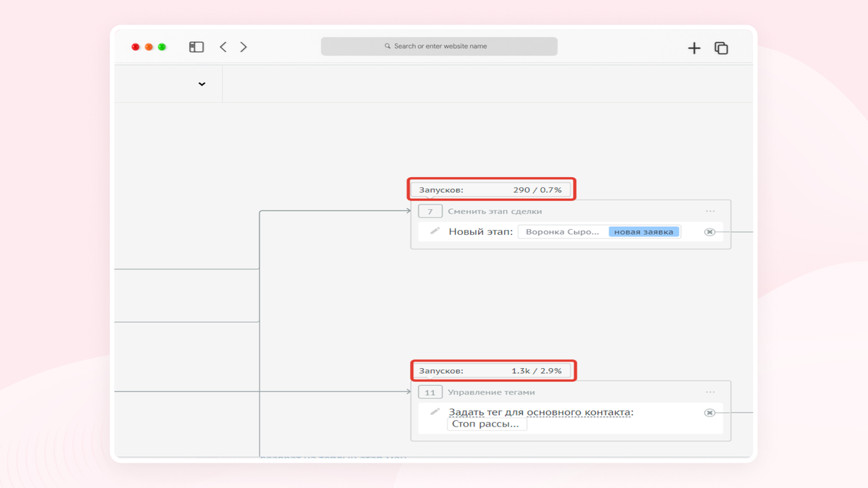Screen dimensions: 868x488
Task: Go back with the left arrow
Action: click(x=223, y=47)
